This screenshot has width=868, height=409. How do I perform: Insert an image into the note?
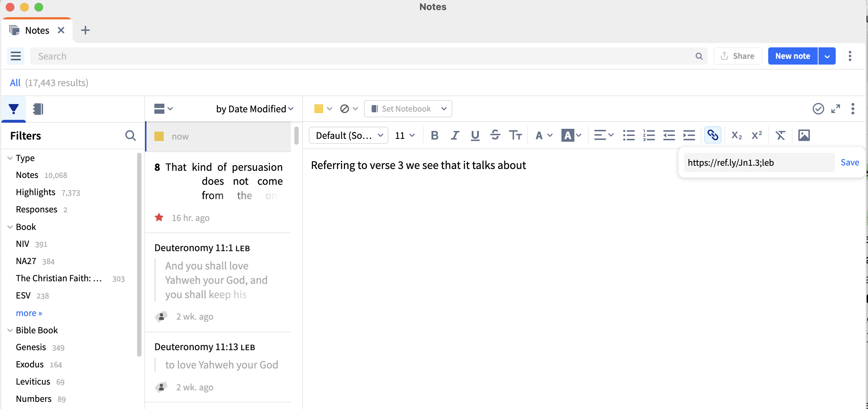click(x=804, y=135)
